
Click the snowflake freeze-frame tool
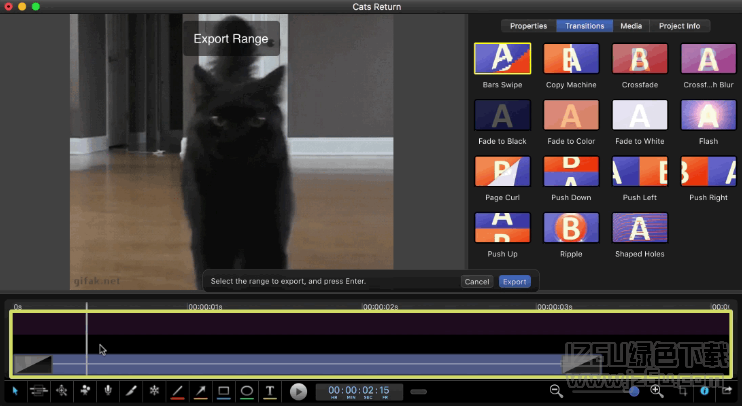[x=154, y=391]
